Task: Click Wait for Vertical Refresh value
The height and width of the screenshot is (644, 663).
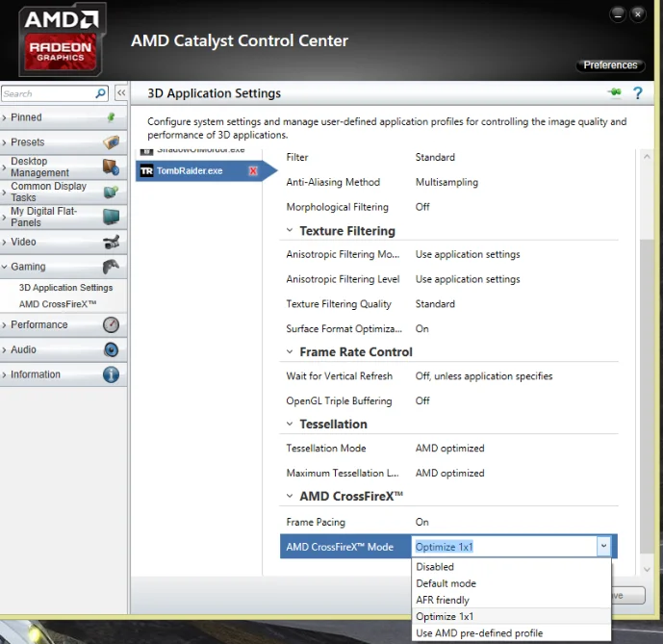Action: pos(484,375)
